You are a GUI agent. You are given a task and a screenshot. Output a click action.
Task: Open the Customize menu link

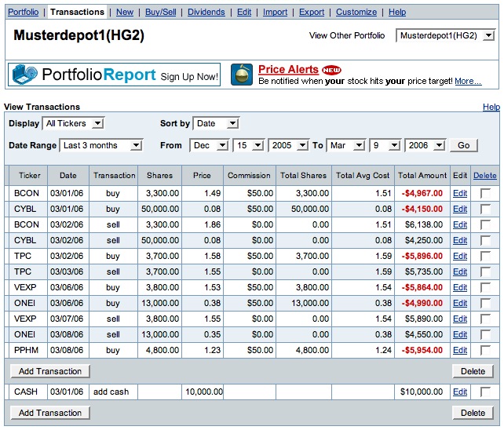(x=356, y=12)
